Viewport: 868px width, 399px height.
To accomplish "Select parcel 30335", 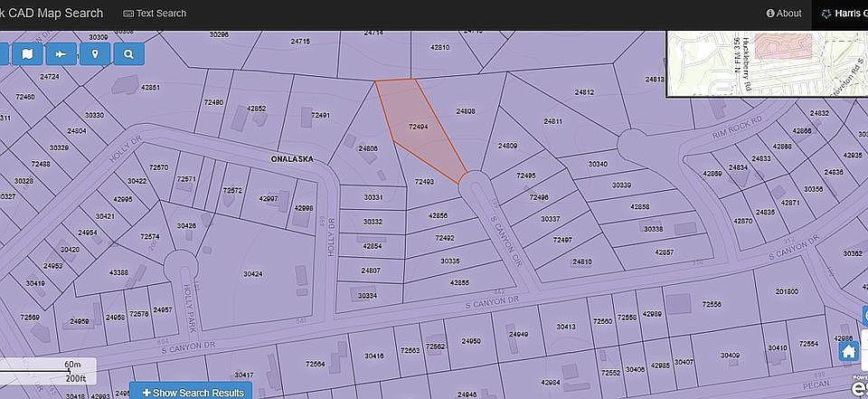I will (x=450, y=261).
